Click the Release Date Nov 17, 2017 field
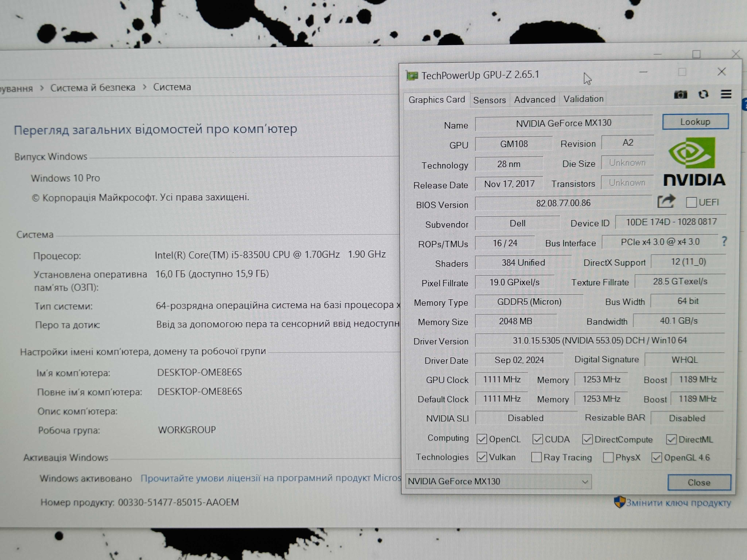This screenshot has width=747, height=560. pyautogui.click(x=509, y=184)
